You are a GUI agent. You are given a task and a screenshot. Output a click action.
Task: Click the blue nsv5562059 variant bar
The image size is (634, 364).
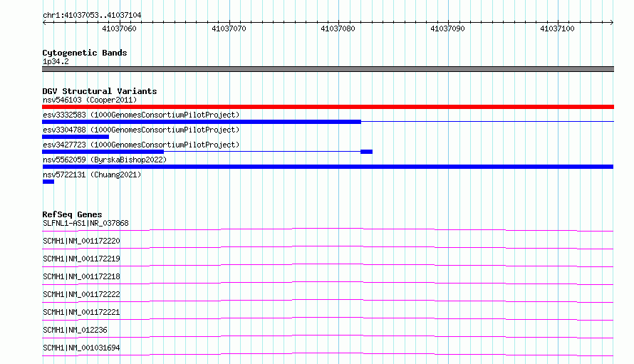pyautogui.click(x=328, y=167)
